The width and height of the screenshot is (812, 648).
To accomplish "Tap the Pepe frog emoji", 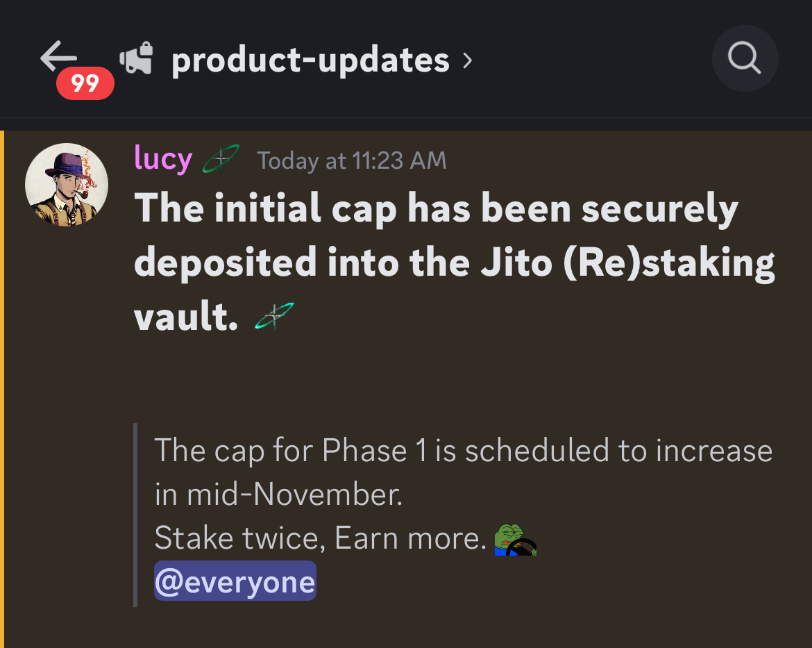I will click(x=516, y=540).
